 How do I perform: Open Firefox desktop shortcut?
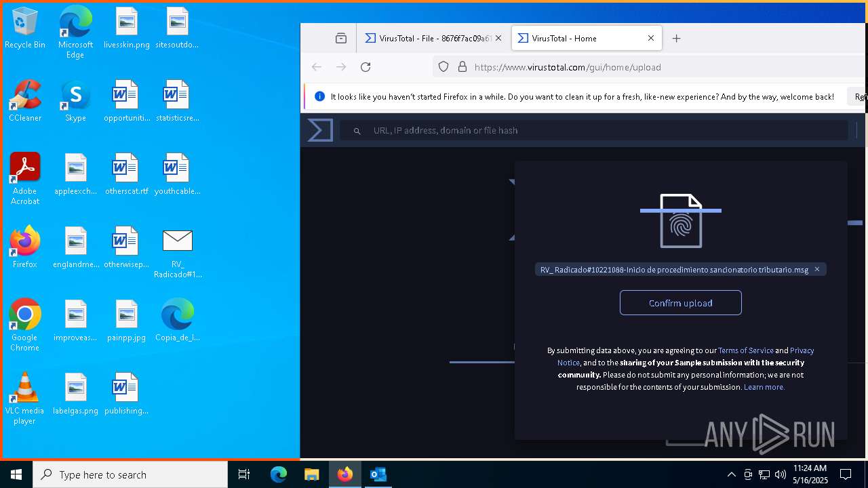coord(25,248)
